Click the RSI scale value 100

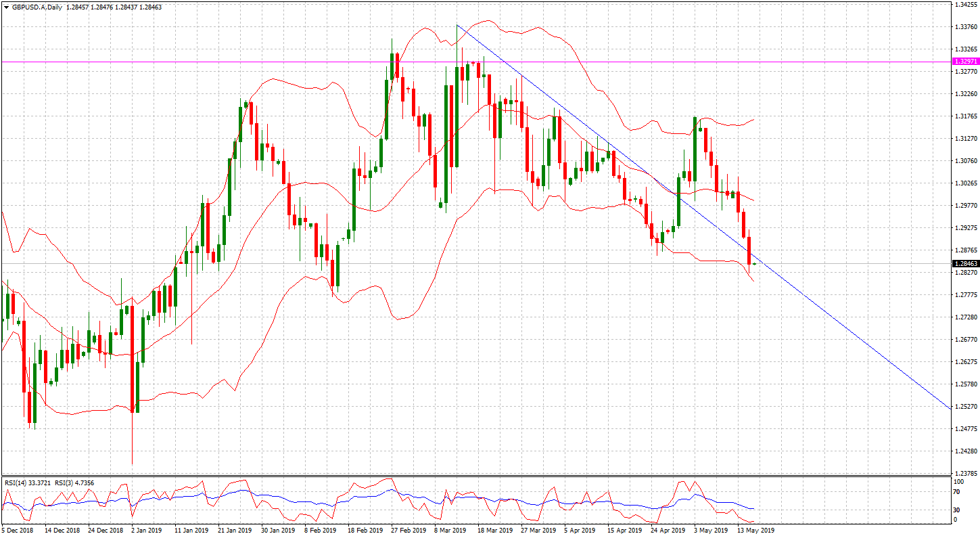click(x=958, y=482)
